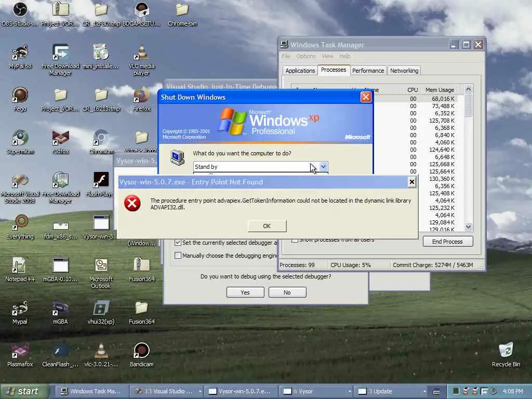Select the Vysor-win-5.0.7.e... taskbar button
The width and height of the screenshot is (532, 399).
click(x=242, y=391)
